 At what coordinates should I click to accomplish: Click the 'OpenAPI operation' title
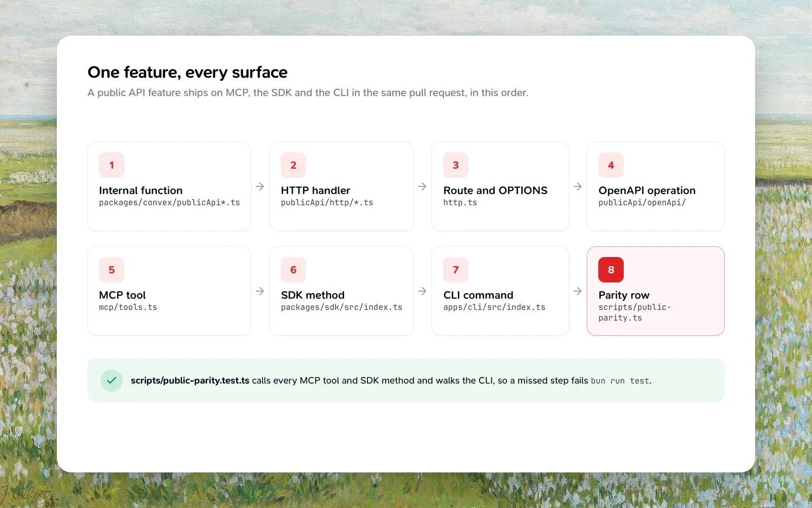[x=647, y=190]
